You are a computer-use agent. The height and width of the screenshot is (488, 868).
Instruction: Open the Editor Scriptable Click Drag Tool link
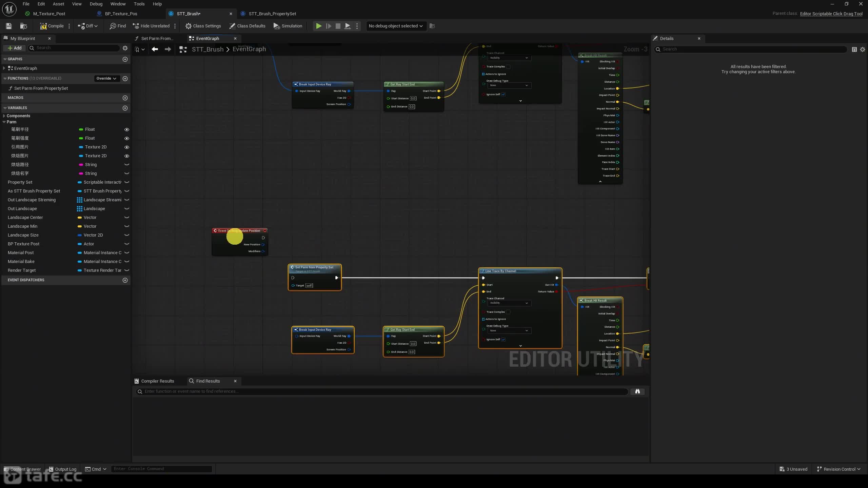click(831, 14)
